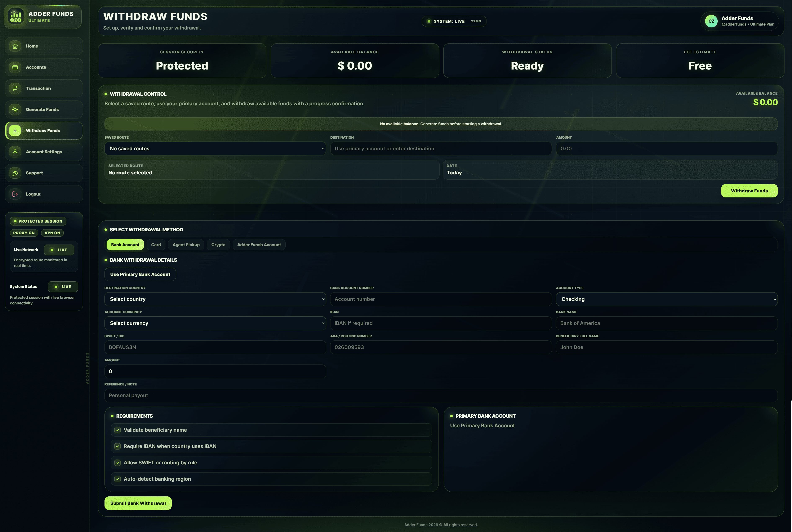Click the Bank Account Number field
The width and height of the screenshot is (792, 532).
pyautogui.click(x=441, y=299)
